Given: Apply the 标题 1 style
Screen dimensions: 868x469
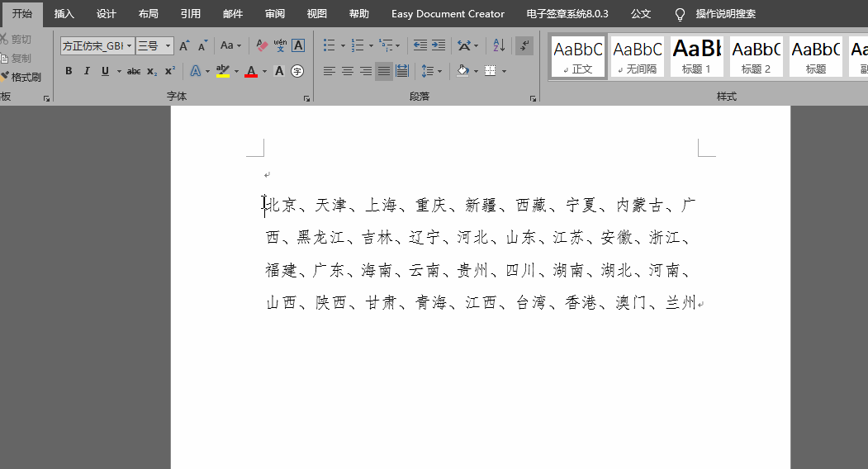Looking at the screenshot, I should coord(696,56).
